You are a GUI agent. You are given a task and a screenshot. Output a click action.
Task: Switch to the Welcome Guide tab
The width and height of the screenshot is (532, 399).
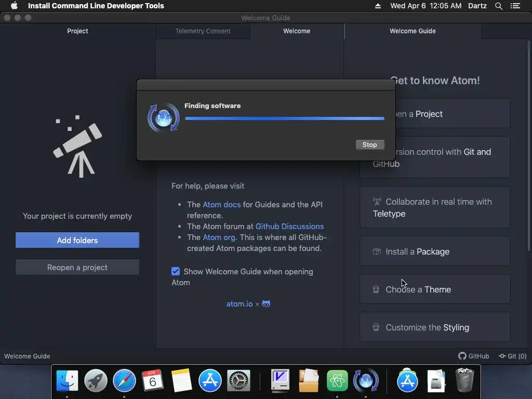(413, 31)
